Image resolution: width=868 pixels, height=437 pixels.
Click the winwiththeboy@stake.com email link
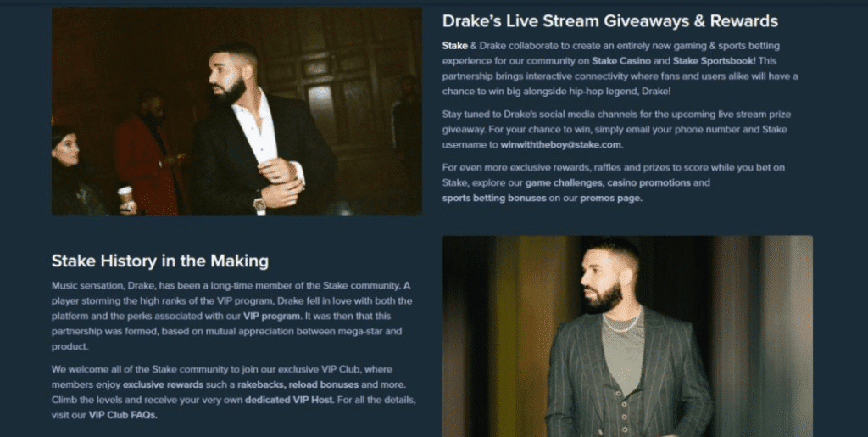pyautogui.click(x=561, y=144)
